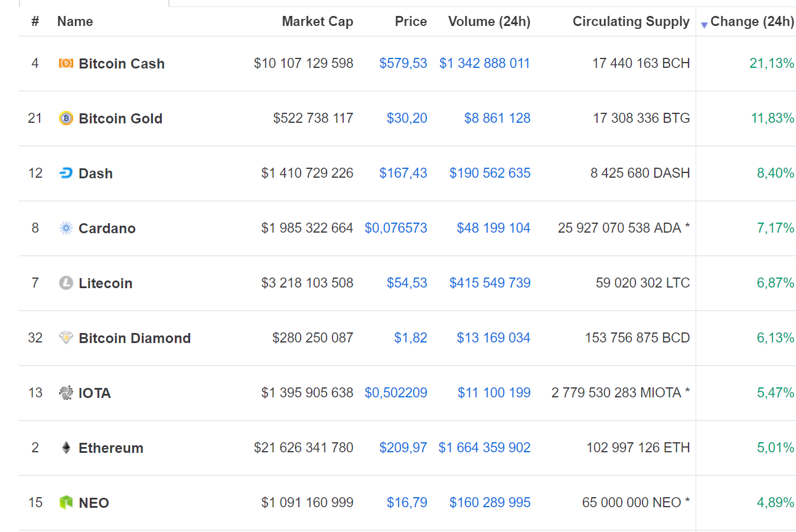Click Bitcoin Diamond price $1,82
This screenshot has height=532, width=796.
(410, 338)
